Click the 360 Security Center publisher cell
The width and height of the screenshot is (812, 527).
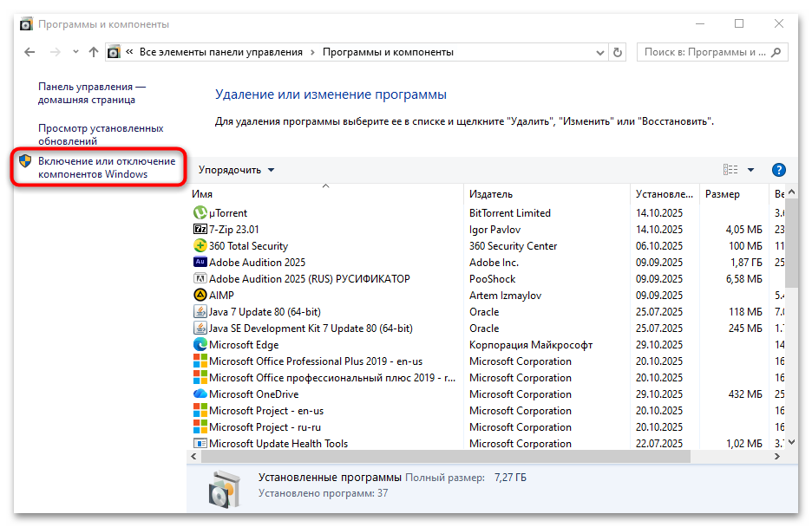click(514, 245)
